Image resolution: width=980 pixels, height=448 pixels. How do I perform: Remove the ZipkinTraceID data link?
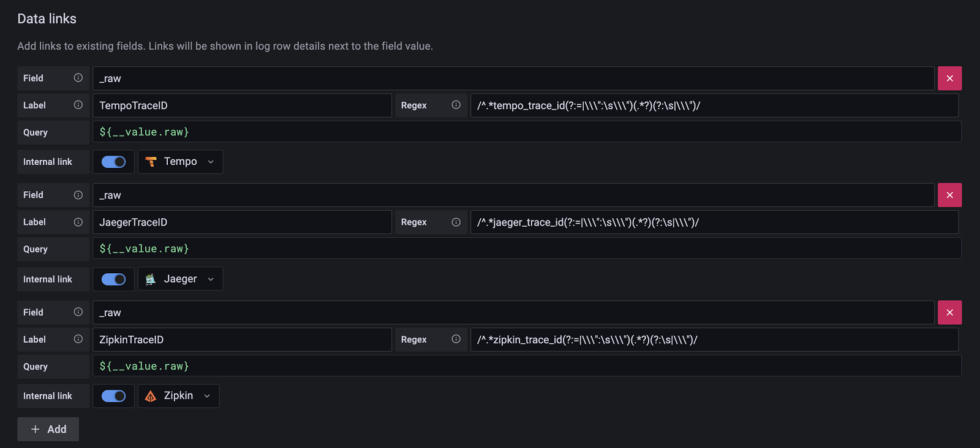[x=949, y=313]
